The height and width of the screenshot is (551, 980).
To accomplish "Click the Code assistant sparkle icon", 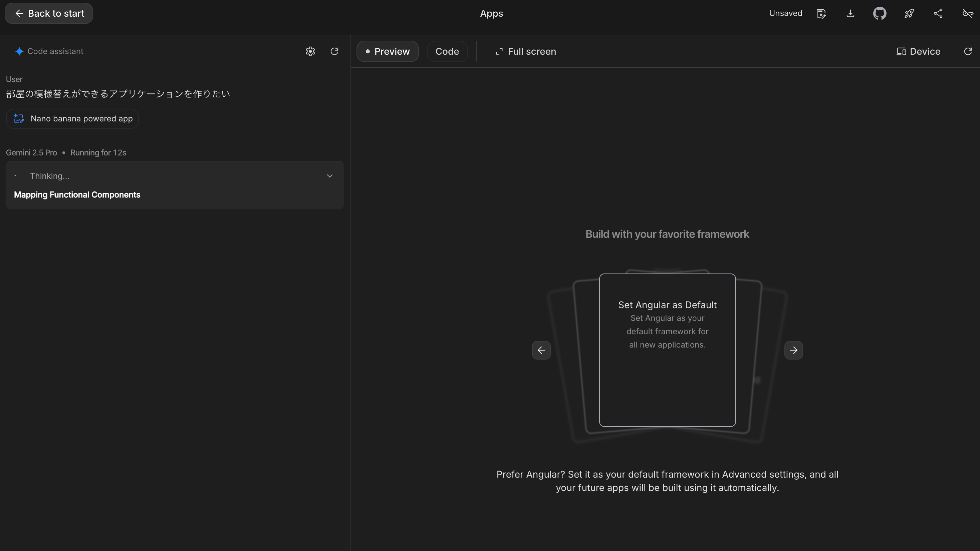I will 19,51.
